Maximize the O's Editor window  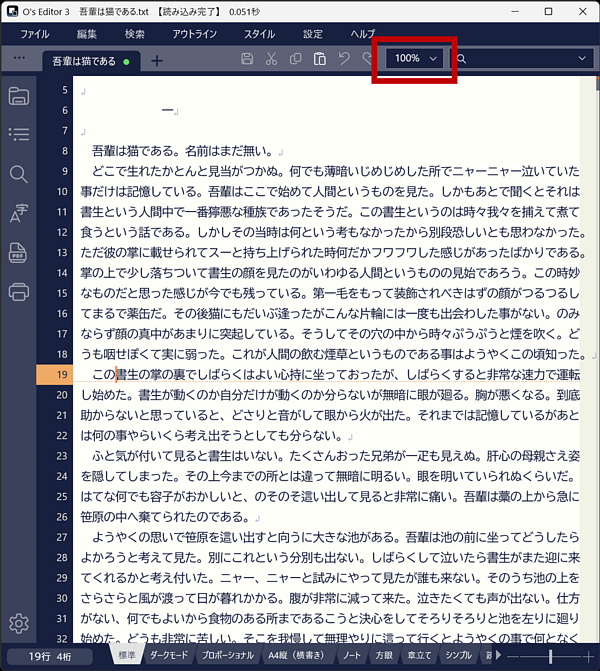tap(549, 12)
